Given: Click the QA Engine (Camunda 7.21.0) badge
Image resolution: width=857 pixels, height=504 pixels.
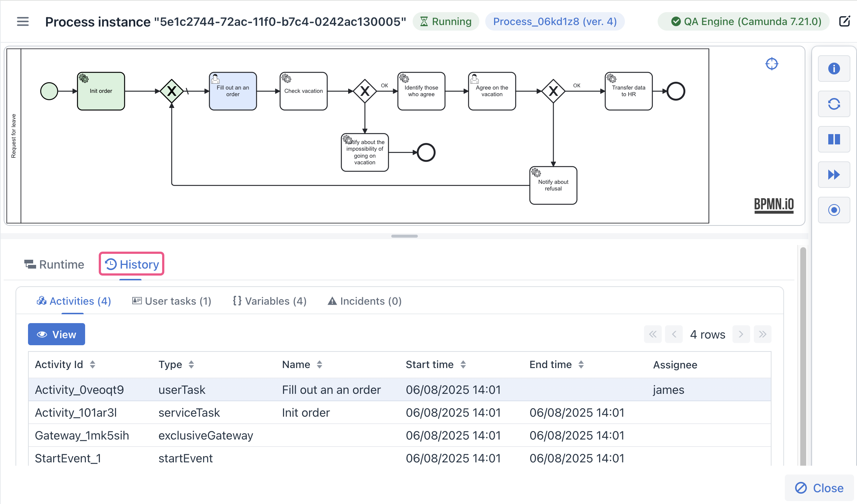Looking at the screenshot, I should pyautogui.click(x=744, y=21).
